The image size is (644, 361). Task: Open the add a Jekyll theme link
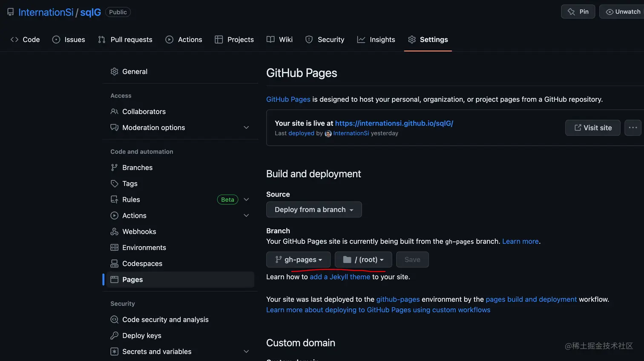point(340,277)
